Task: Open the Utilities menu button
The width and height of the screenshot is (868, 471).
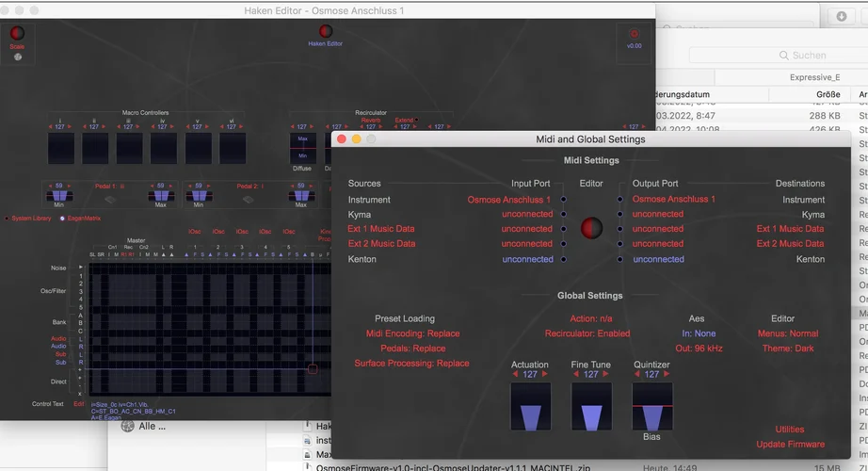Action: pyautogui.click(x=790, y=430)
